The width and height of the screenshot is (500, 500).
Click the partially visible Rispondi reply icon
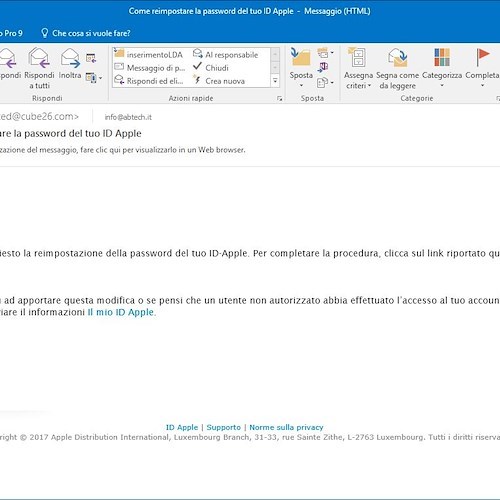pos(8,58)
